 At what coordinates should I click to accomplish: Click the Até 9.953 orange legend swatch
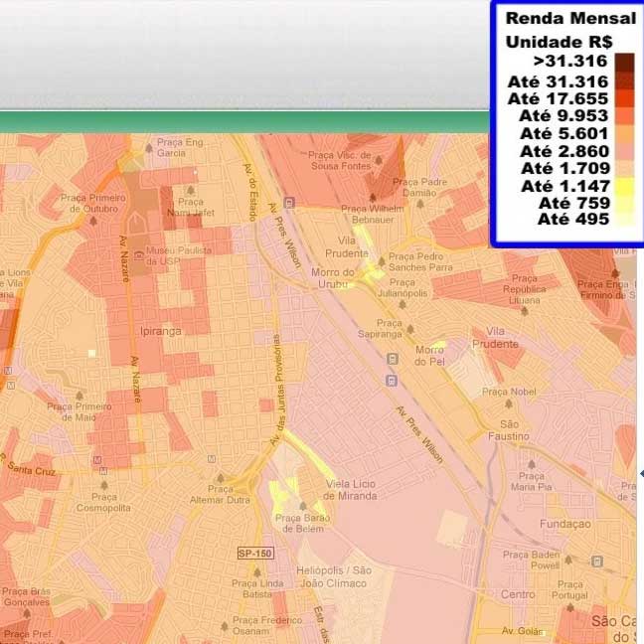(624, 115)
